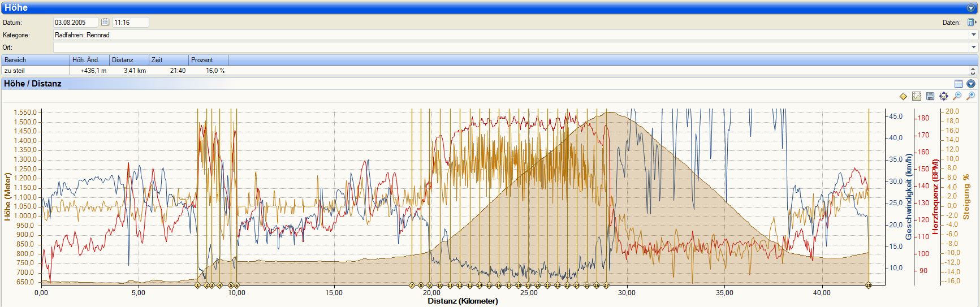Save the chart with the floppy disk icon
Screen dimensions: 980x307
pos(930,97)
